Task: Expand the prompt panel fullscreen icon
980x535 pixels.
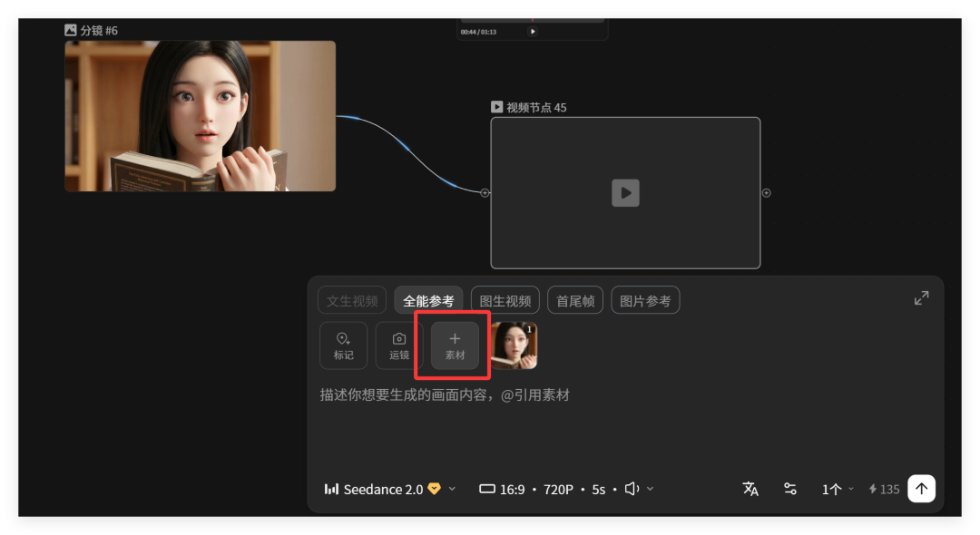Action: click(x=921, y=297)
